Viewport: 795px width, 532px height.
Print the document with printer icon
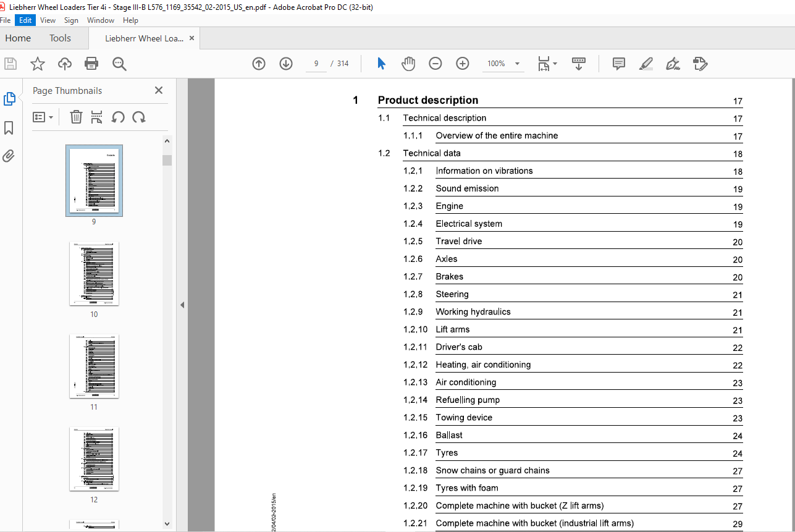[x=91, y=64]
